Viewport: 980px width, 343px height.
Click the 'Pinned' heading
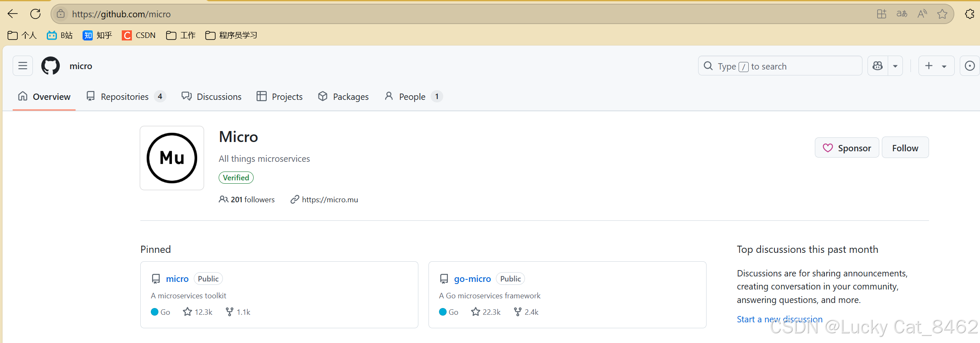click(155, 249)
